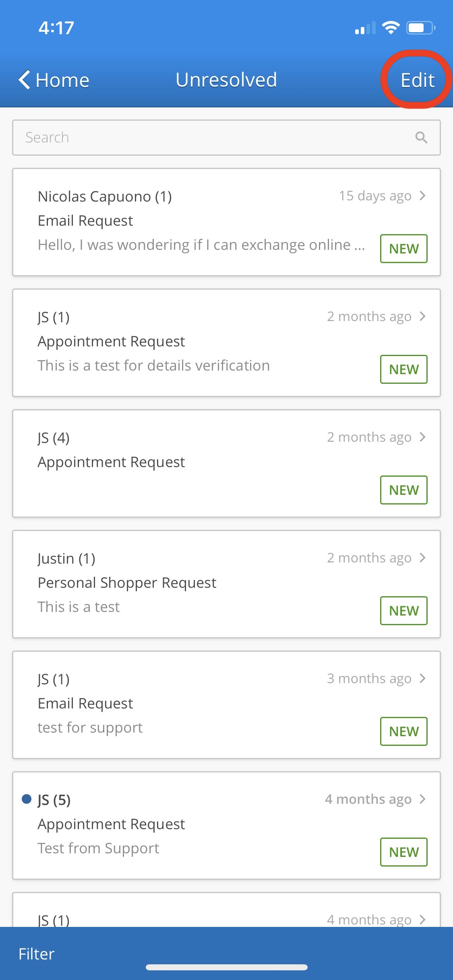Open chevron on Nicolas Capuono request

(x=422, y=196)
